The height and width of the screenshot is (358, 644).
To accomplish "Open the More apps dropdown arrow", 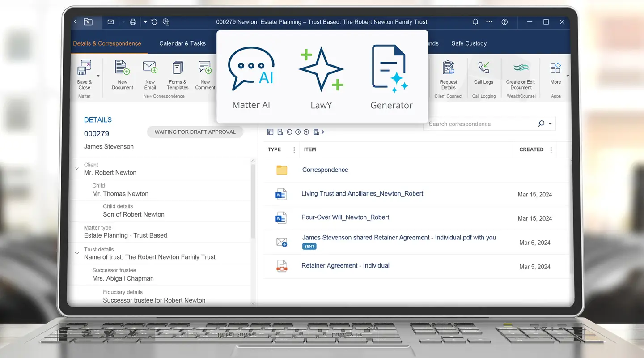I will pyautogui.click(x=568, y=76).
